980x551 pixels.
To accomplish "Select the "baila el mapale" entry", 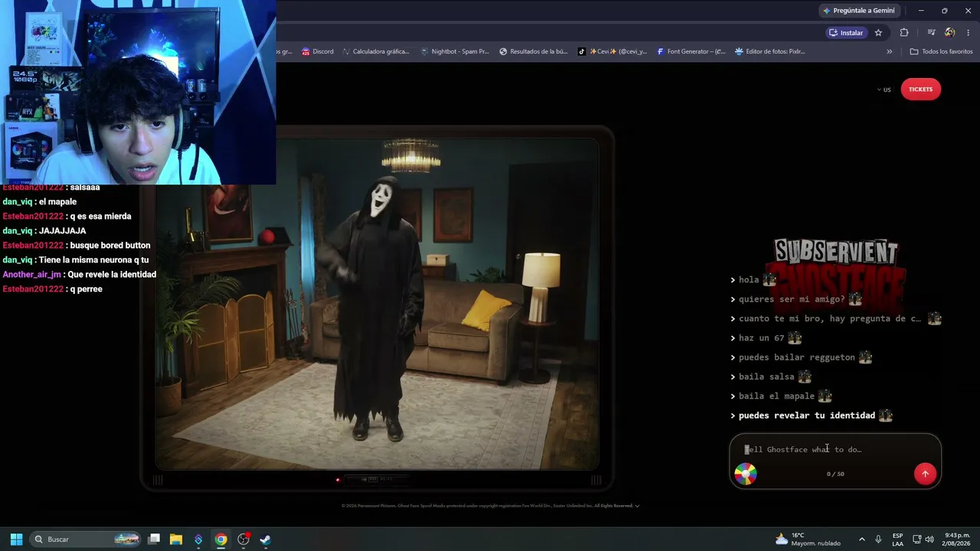I will 781,396.
